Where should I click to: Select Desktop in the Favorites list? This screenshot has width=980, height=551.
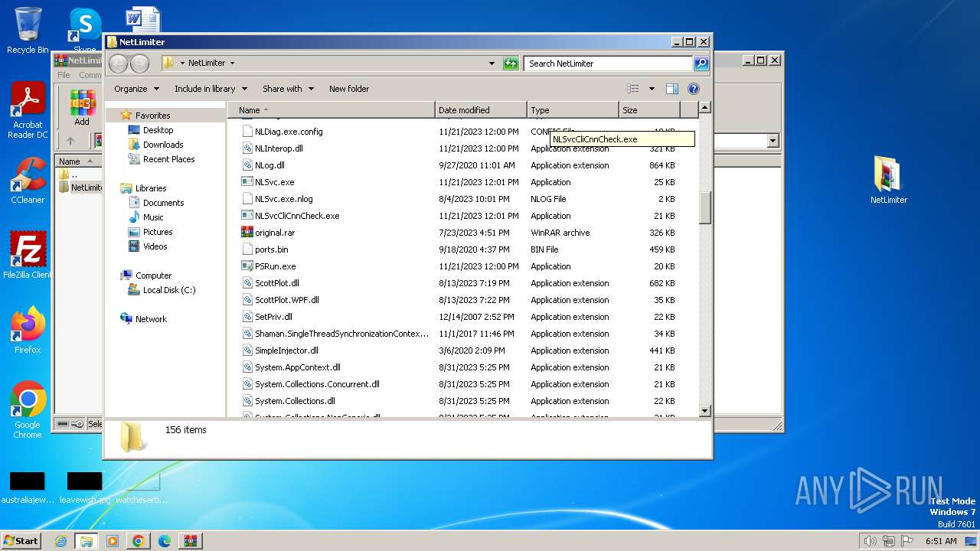(158, 130)
